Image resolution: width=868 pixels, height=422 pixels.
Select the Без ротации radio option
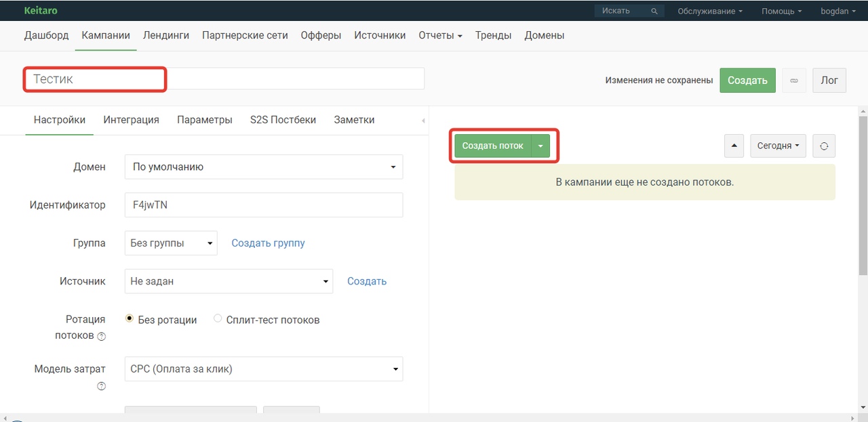click(x=130, y=318)
